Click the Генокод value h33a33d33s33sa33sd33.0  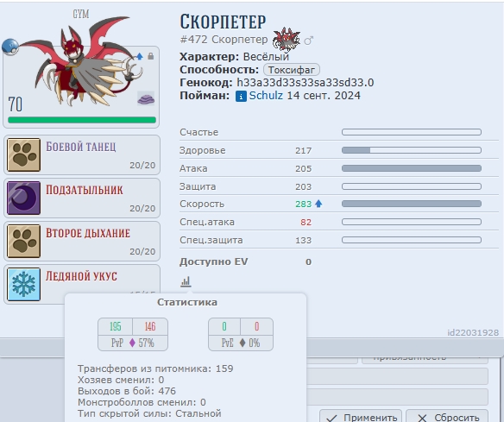click(306, 83)
